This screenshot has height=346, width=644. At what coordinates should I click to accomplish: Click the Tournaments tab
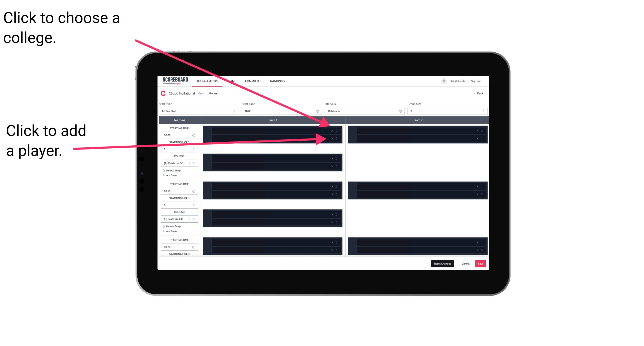coord(208,81)
